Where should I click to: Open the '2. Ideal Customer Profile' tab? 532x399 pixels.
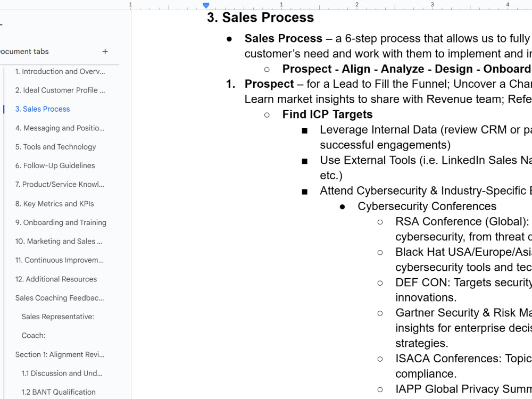click(60, 90)
